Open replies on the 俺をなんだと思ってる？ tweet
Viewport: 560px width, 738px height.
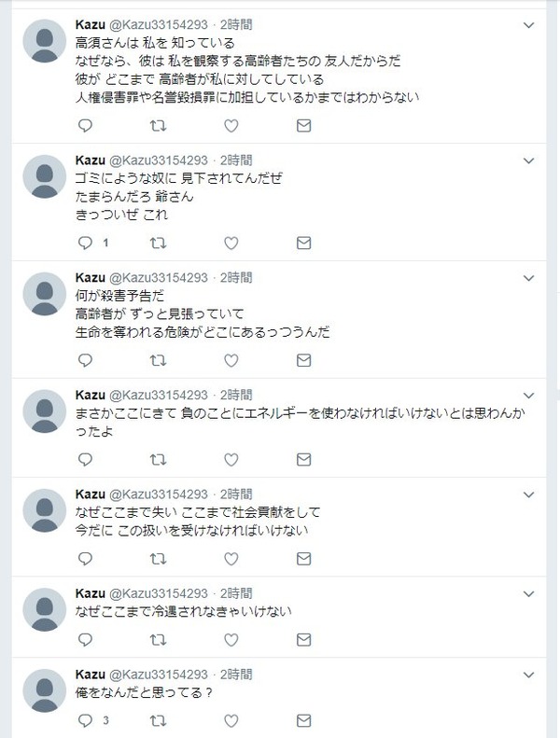coord(85,720)
